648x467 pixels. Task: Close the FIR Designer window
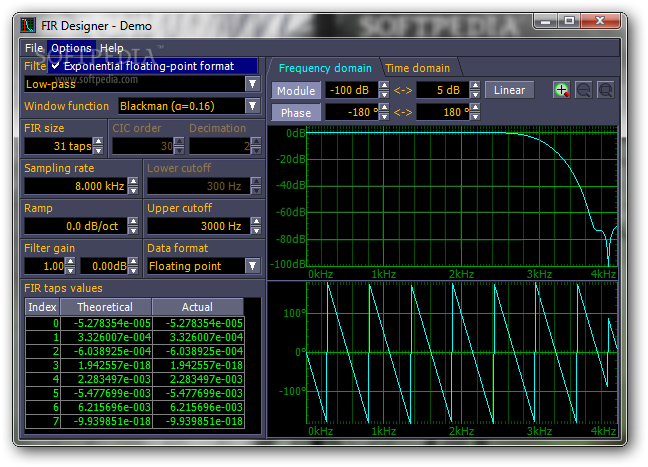[600, 21]
